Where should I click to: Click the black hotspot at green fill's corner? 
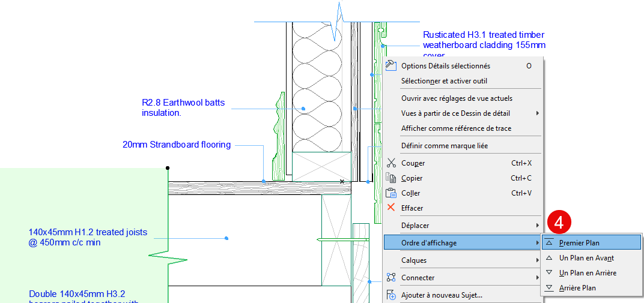coord(168,167)
